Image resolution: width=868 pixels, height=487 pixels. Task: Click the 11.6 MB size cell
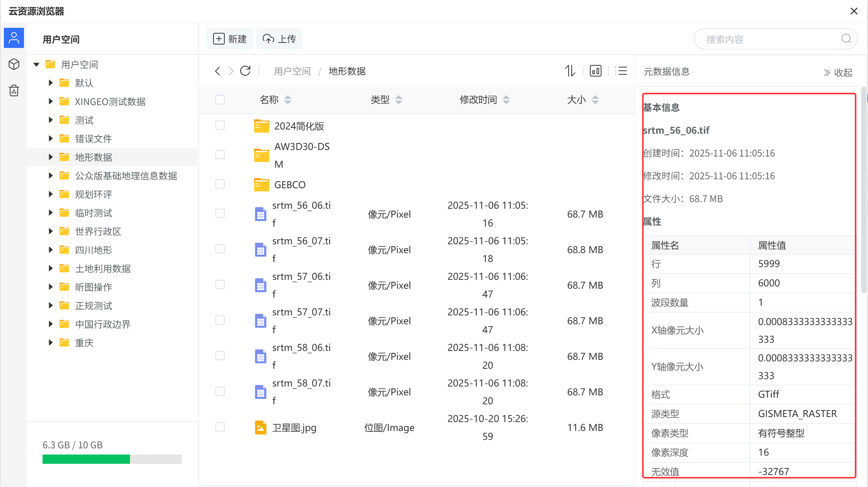pyautogui.click(x=585, y=427)
